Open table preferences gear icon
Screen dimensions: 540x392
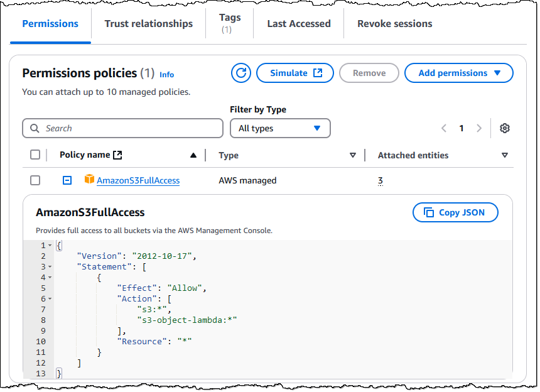pyautogui.click(x=505, y=129)
